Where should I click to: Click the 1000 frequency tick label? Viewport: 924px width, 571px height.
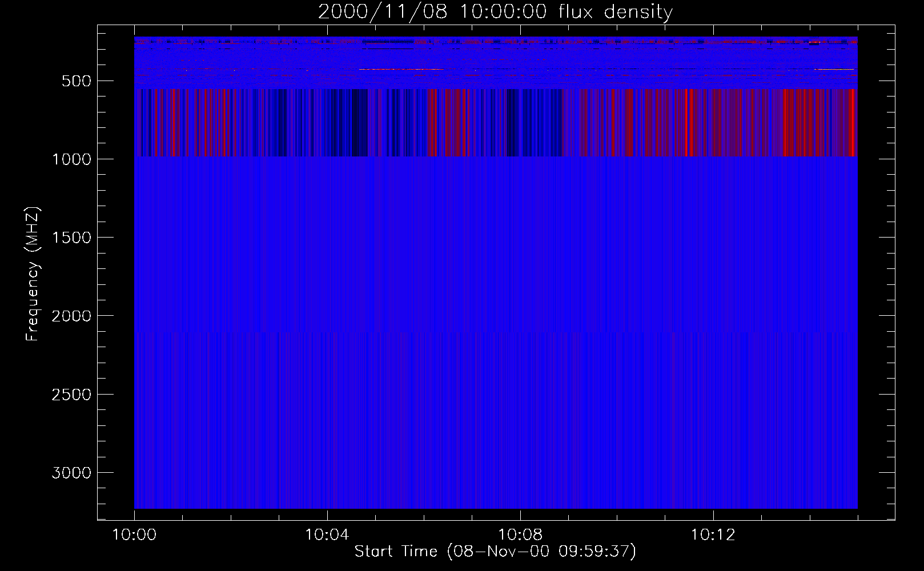click(x=71, y=159)
